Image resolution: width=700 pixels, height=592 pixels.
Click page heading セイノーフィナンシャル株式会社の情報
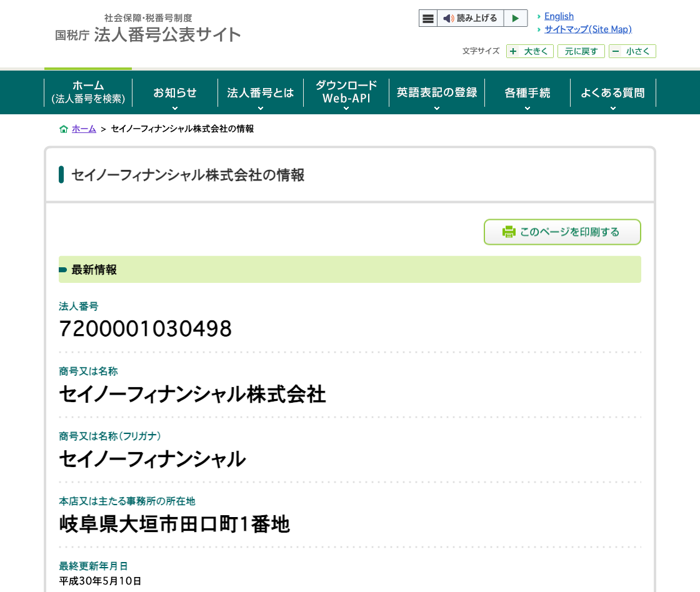coord(188,175)
